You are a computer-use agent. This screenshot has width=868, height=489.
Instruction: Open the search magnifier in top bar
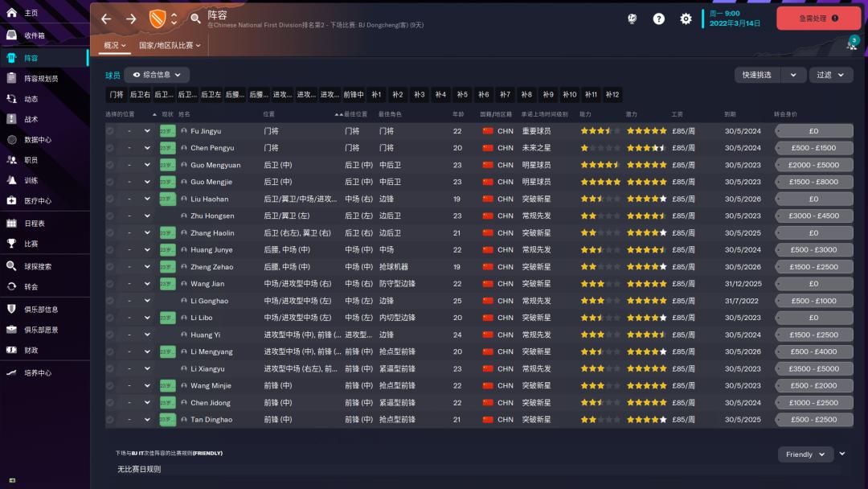click(195, 18)
